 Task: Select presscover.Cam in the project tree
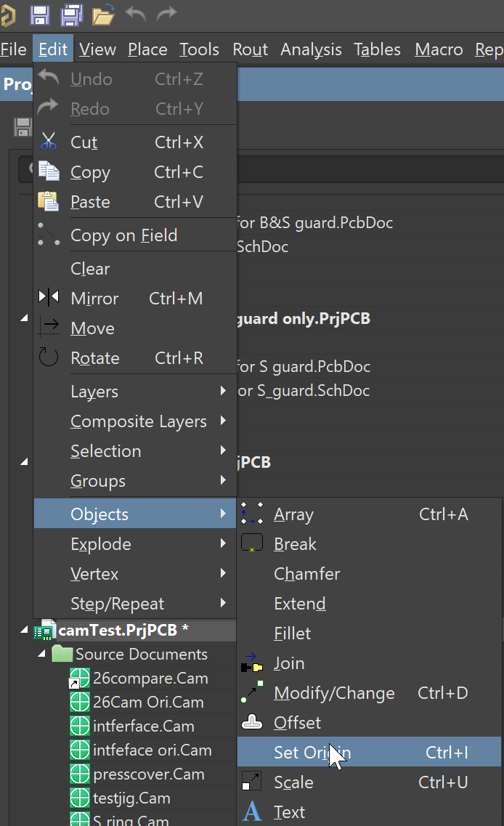click(148, 774)
